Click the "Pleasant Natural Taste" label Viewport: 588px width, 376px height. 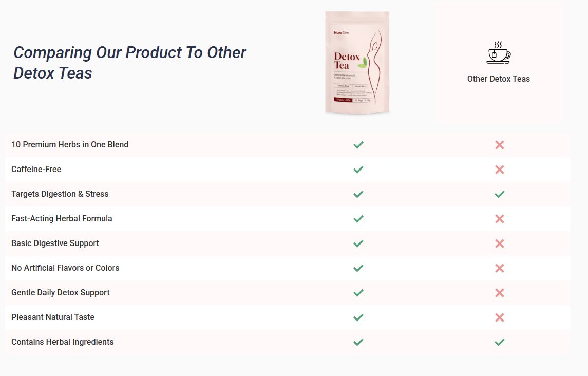click(x=53, y=317)
